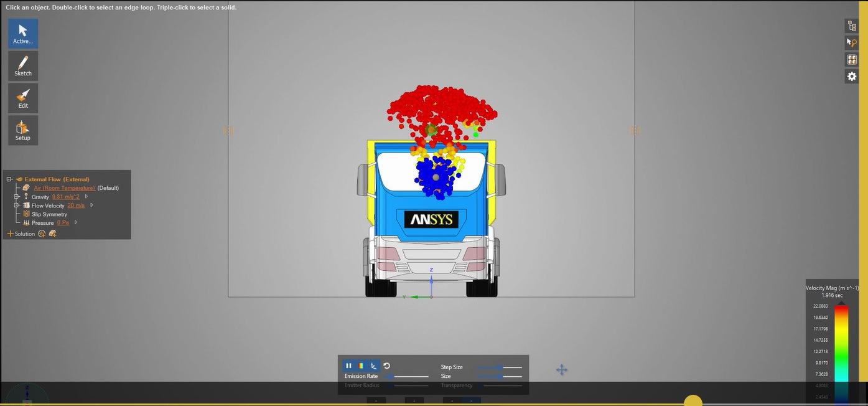868x406 pixels.
Task: Click the reset particles icon
Action: point(386,366)
